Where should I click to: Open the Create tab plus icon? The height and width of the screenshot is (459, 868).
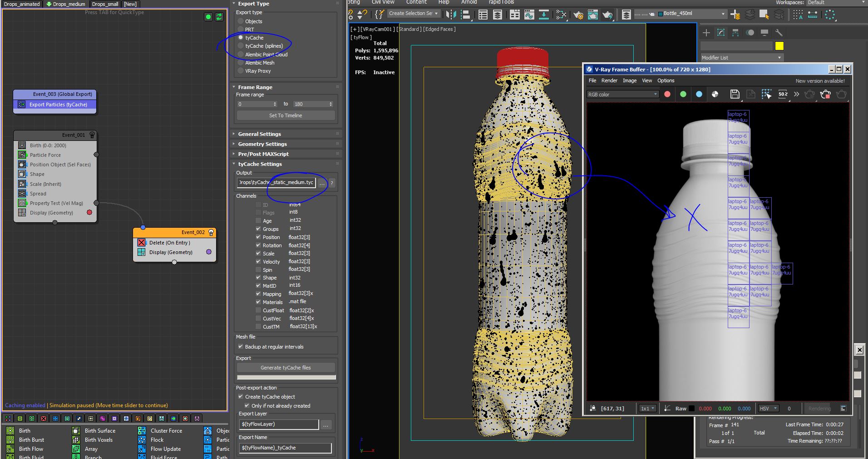pyautogui.click(x=706, y=33)
